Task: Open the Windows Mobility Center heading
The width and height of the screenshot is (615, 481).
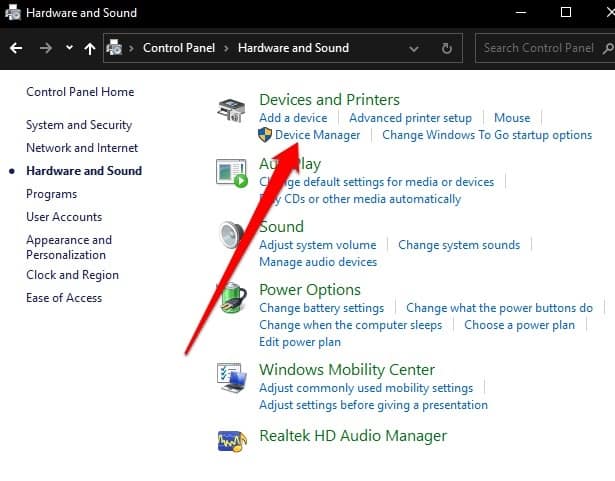Action: point(347,370)
